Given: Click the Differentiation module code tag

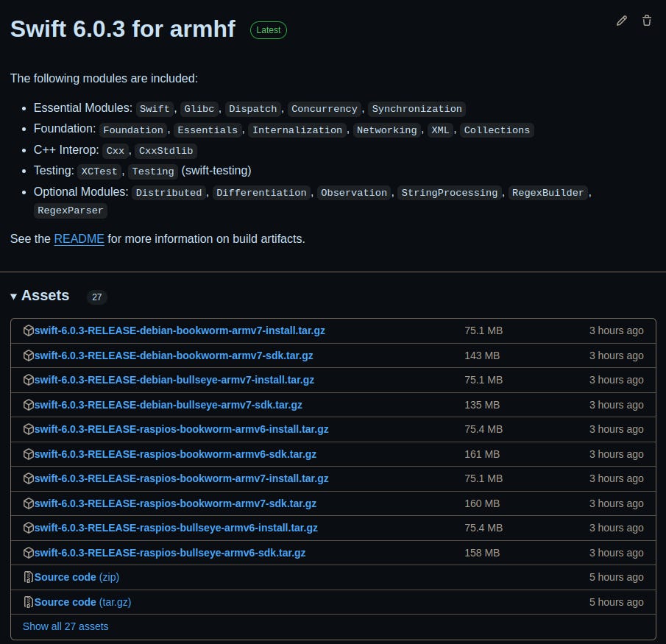Looking at the screenshot, I should coord(261,192).
